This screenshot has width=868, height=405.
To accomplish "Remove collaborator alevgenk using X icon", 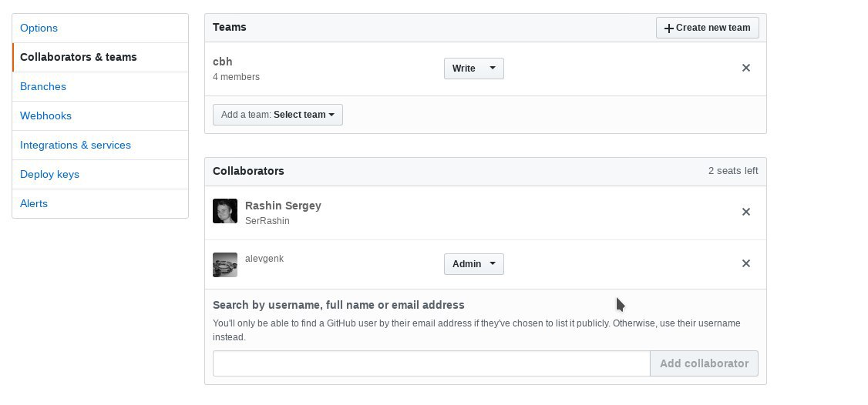I will click(745, 263).
